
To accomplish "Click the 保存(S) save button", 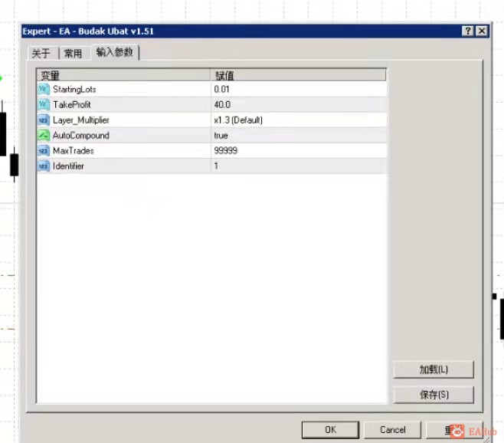I will click(x=434, y=395).
